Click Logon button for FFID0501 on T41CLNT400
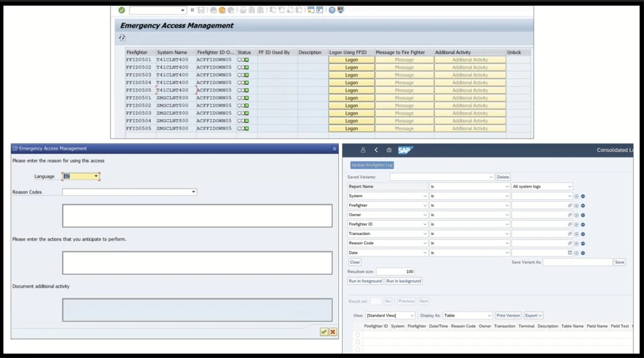644x358 pixels. [352, 60]
